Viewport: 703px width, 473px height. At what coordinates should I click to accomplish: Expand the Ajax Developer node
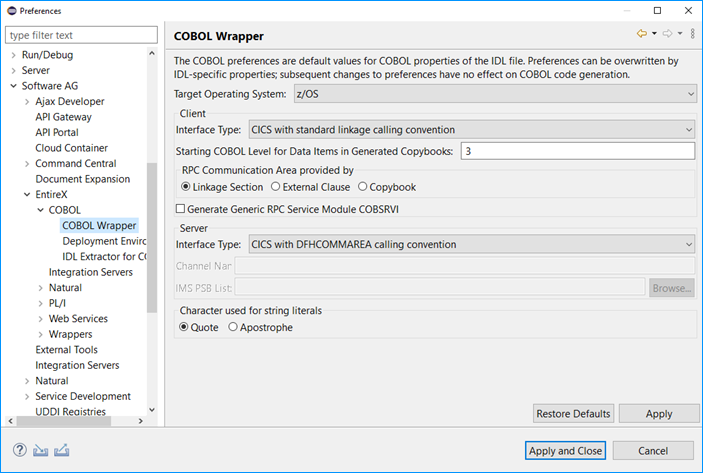(x=27, y=102)
